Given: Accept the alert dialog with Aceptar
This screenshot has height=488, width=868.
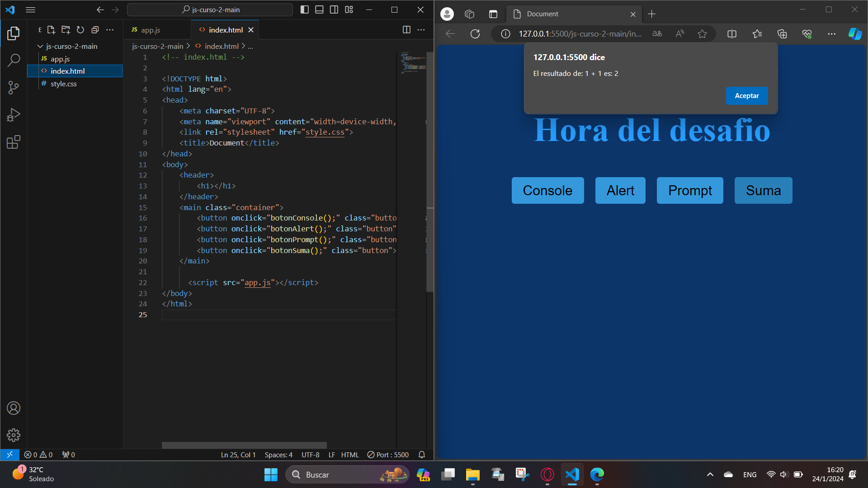Looking at the screenshot, I should (x=747, y=96).
